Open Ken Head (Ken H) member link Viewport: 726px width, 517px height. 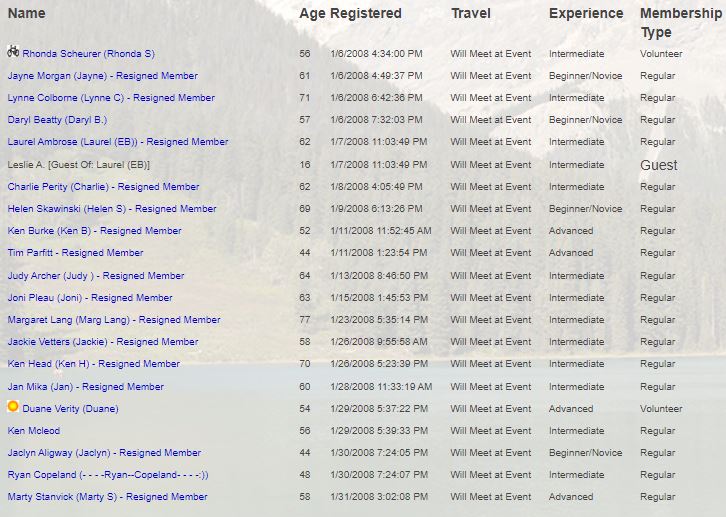94,364
